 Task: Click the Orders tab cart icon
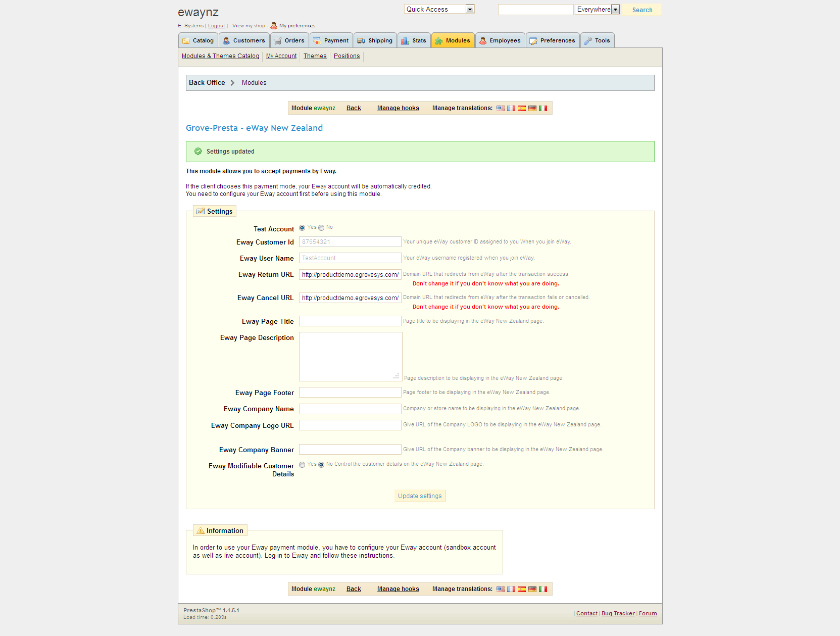click(278, 41)
